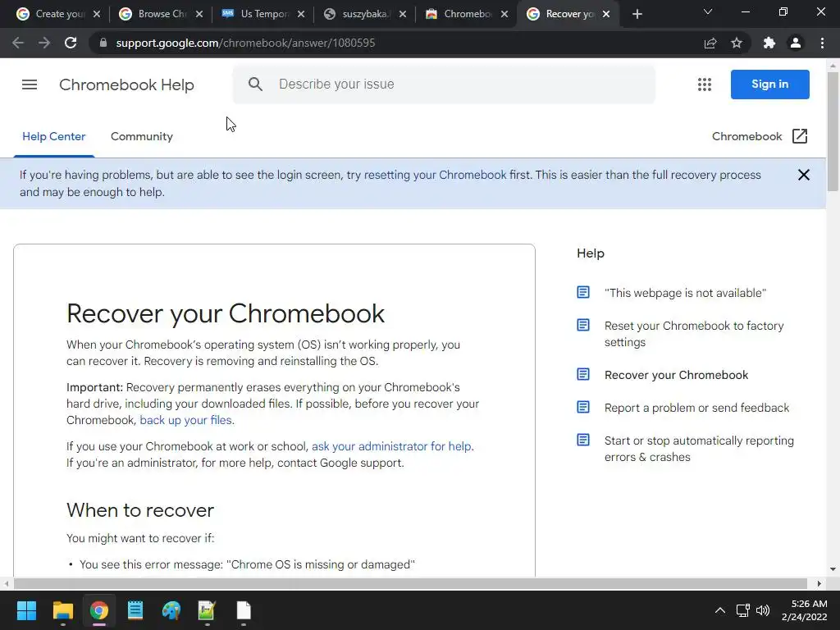Click the horizontal page scrollbar thumb
This screenshot has width=840, height=630.
tap(410, 583)
